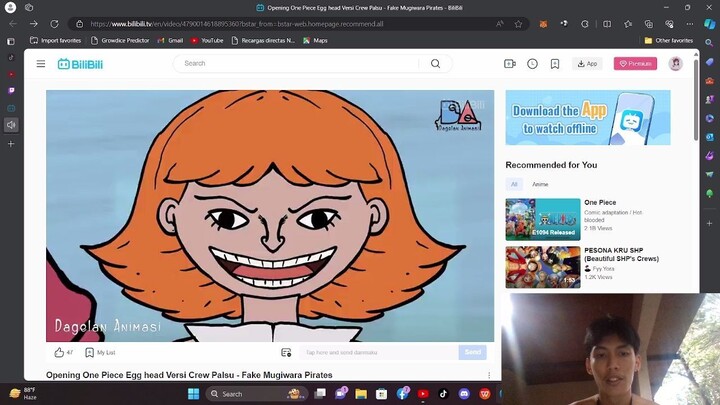Add video to My List
Screen dimensions: 720x405
[x=100, y=352]
